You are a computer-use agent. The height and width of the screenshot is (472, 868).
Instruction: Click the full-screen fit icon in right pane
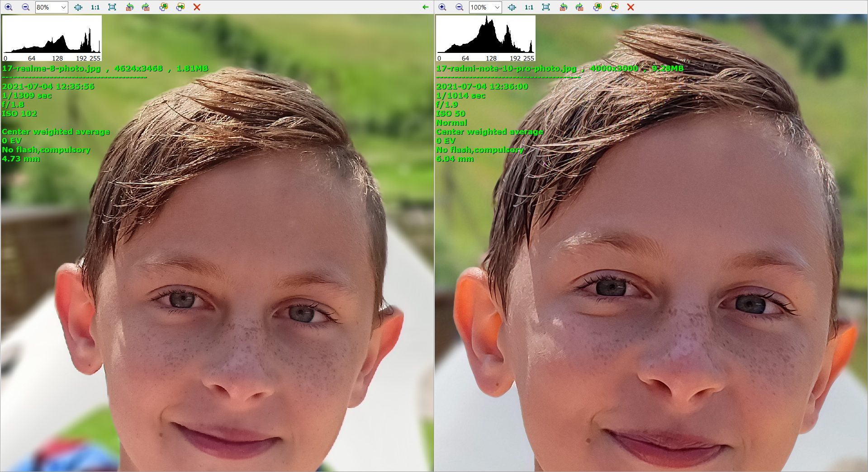tap(546, 7)
